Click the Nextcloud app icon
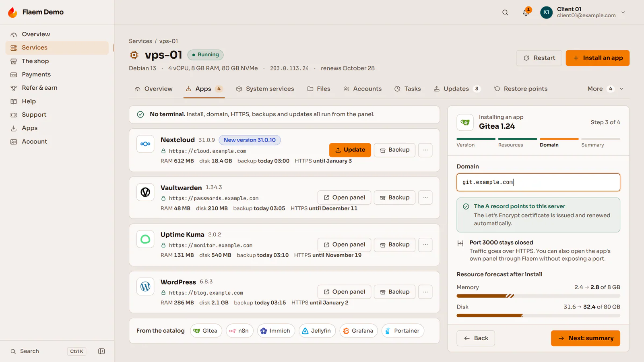The width and height of the screenshot is (644, 362). 145,144
